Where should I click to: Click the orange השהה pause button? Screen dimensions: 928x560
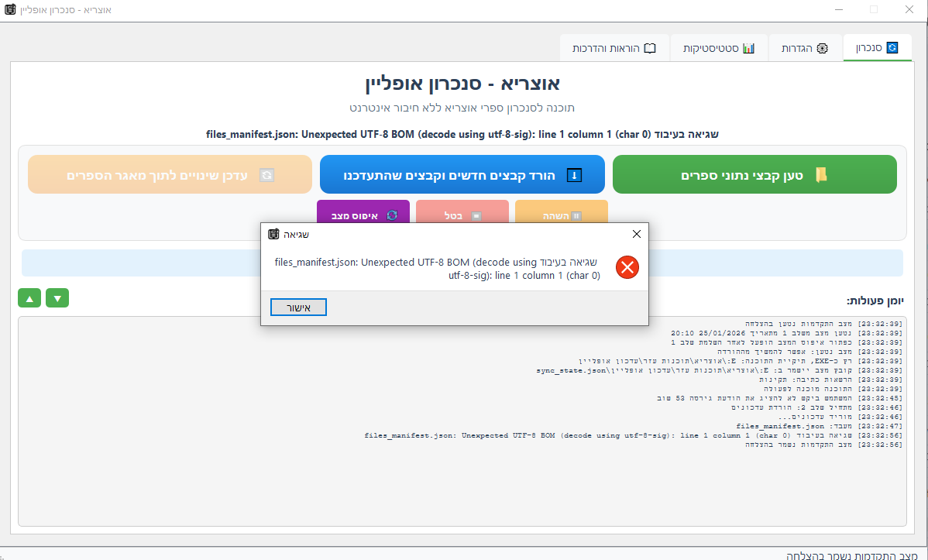562,211
